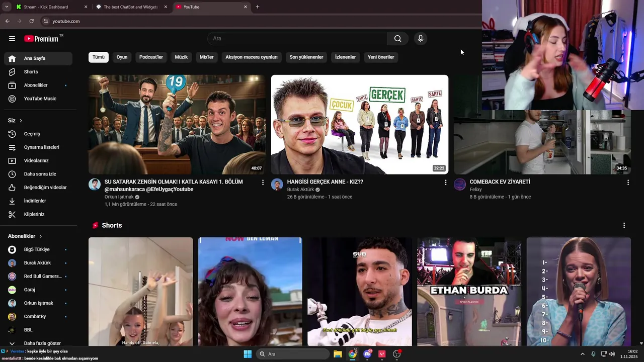This screenshot has width=644, height=362.
Task: Click Felixy channel avatar under video
Action: 460,184
